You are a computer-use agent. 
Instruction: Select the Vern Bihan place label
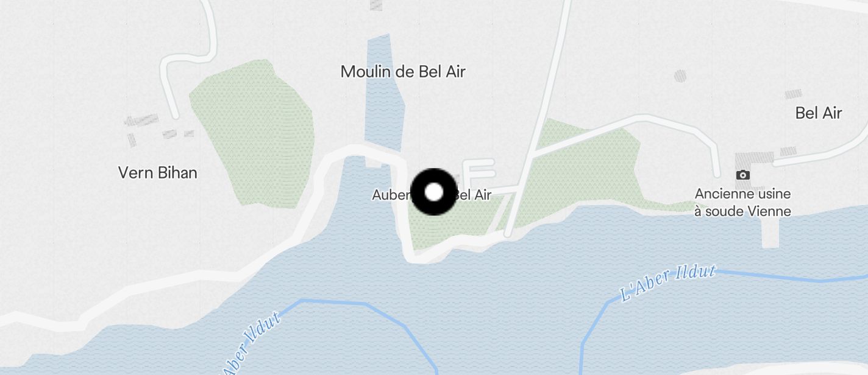(x=158, y=172)
